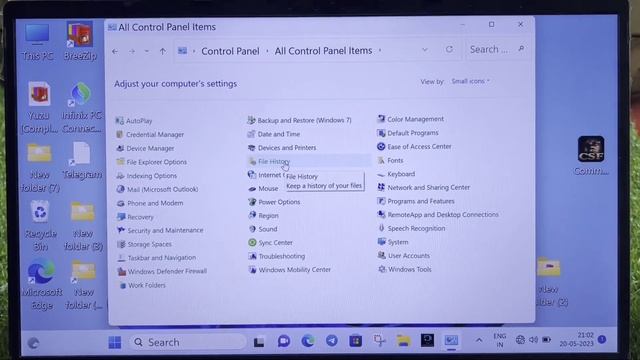
Task: Refresh the Control Panel view
Action: pos(449,49)
